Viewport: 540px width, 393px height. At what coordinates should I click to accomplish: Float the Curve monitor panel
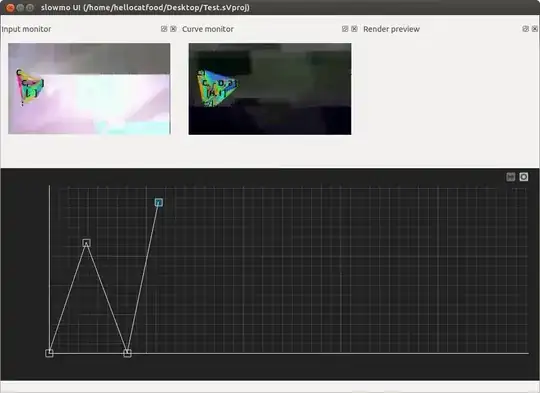click(x=345, y=29)
